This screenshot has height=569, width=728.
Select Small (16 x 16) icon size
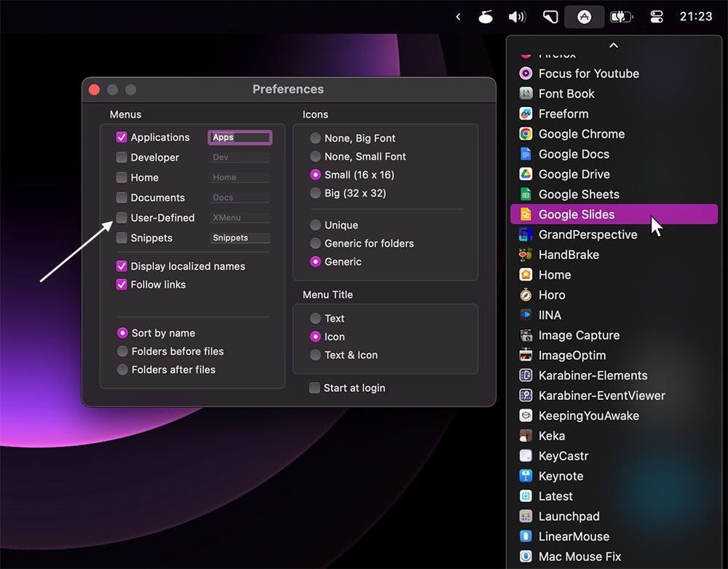[x=315, y=175]
